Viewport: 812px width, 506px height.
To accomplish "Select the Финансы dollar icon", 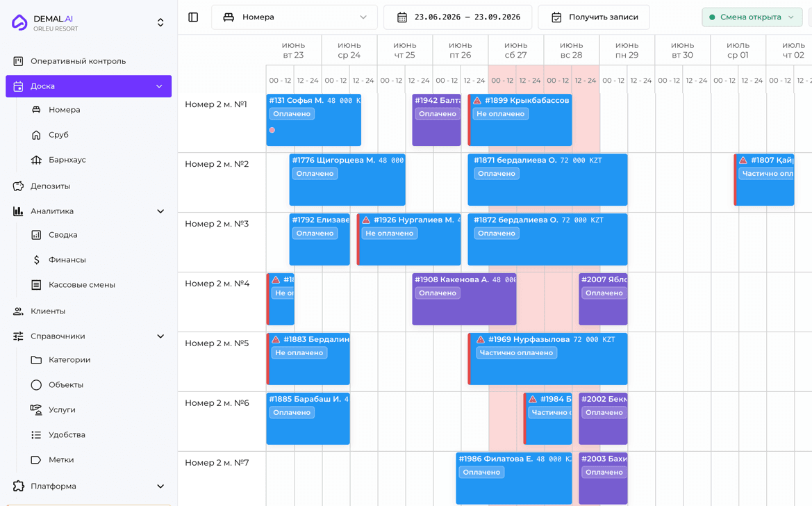I will (x=36, y=260).
